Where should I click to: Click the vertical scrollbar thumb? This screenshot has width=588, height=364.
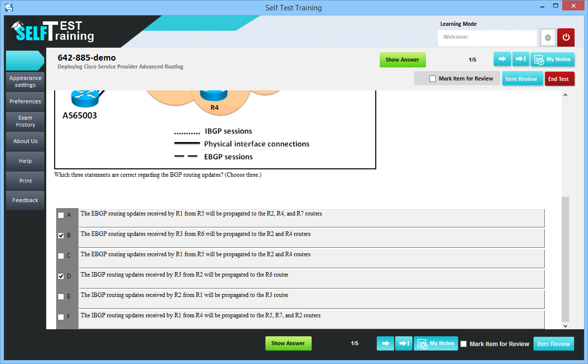pos(565,259)
